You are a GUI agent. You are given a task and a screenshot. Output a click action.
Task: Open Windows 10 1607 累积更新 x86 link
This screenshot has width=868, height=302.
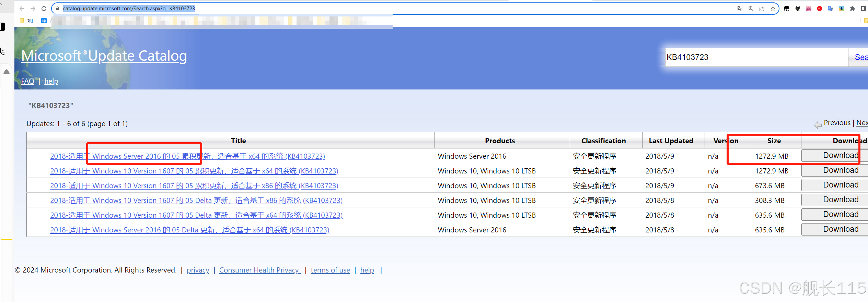coord(194,186)
